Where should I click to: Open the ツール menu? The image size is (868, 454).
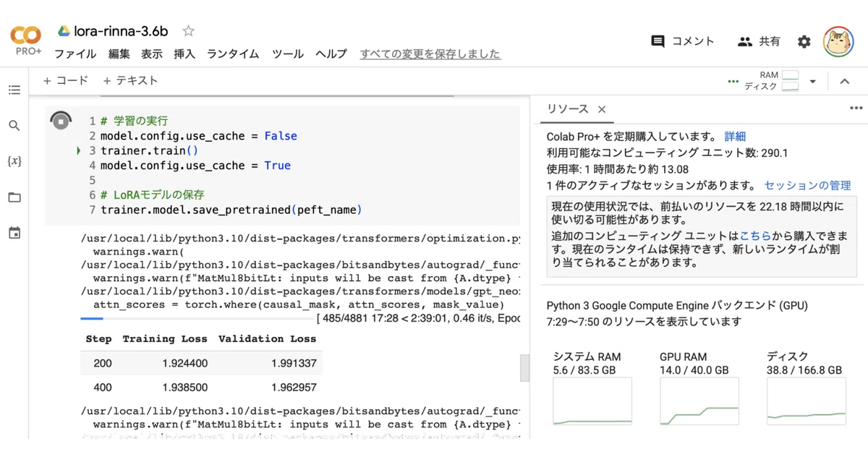(x=288, y=54)
